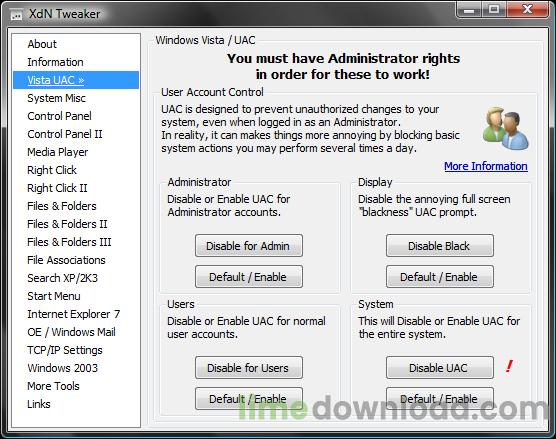
Task: Click Disable for Users button
Action: click(249, 368)
